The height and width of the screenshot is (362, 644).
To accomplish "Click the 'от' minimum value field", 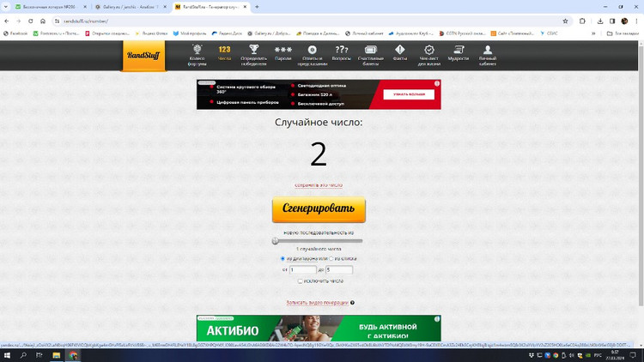I will coord(303,269).
